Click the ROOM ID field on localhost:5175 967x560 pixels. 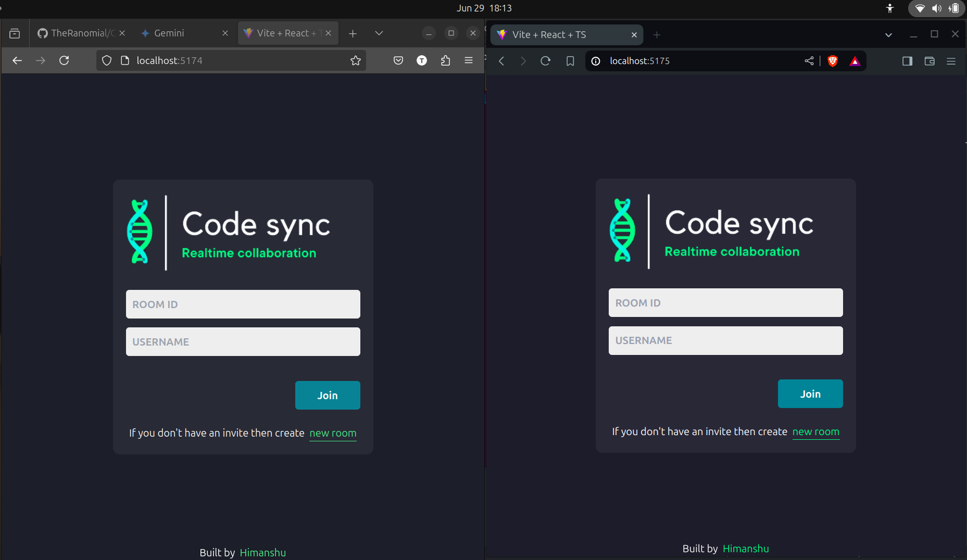click(726, 303)
